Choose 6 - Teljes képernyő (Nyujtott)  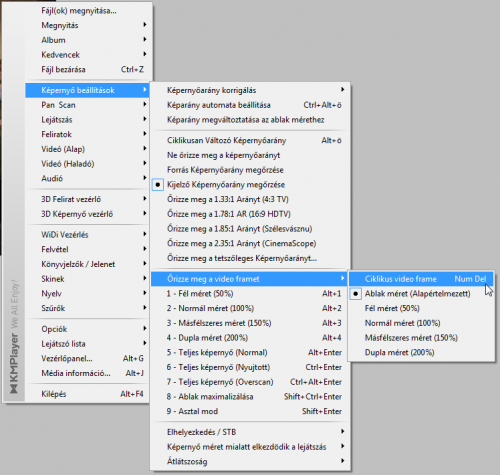250,367
